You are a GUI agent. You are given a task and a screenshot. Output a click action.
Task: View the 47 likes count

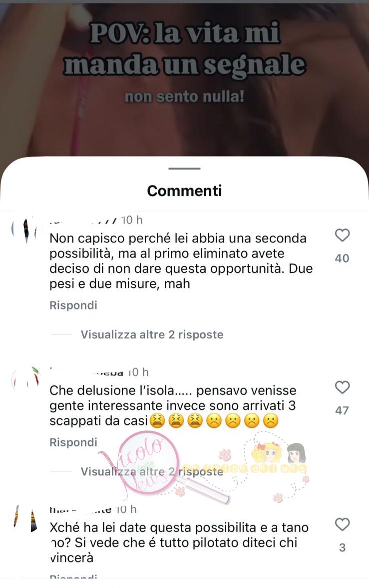(342, 410)
